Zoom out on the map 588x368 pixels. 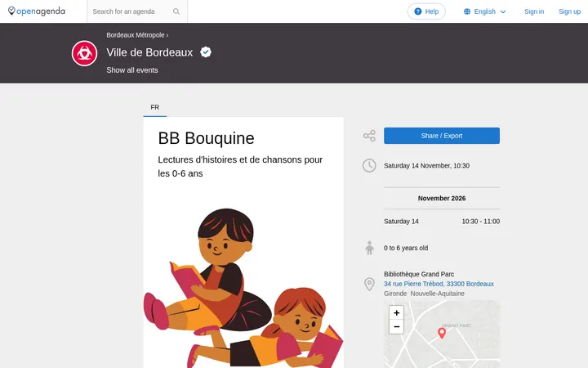pyautogui.click(x=396, y=326)
